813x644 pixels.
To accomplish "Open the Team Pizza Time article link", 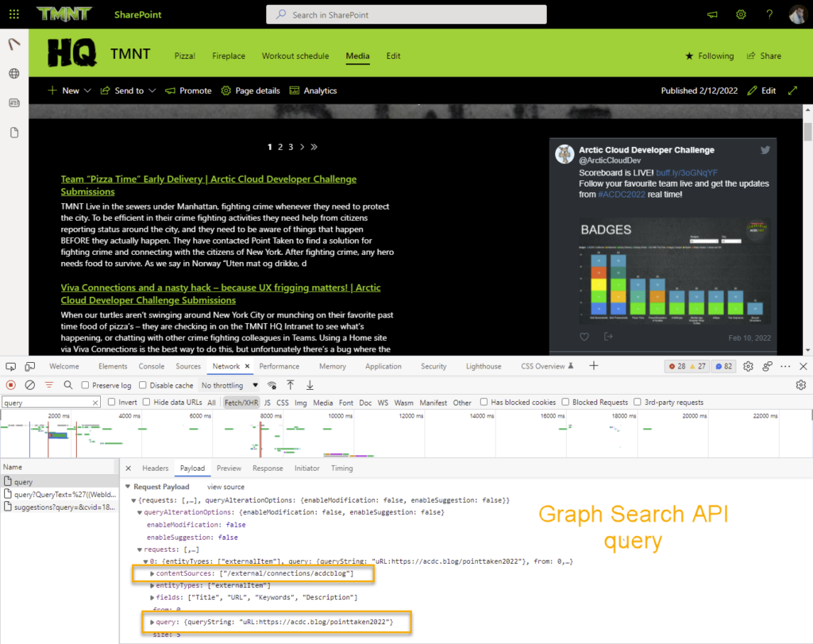I will (x=209, y=185).
